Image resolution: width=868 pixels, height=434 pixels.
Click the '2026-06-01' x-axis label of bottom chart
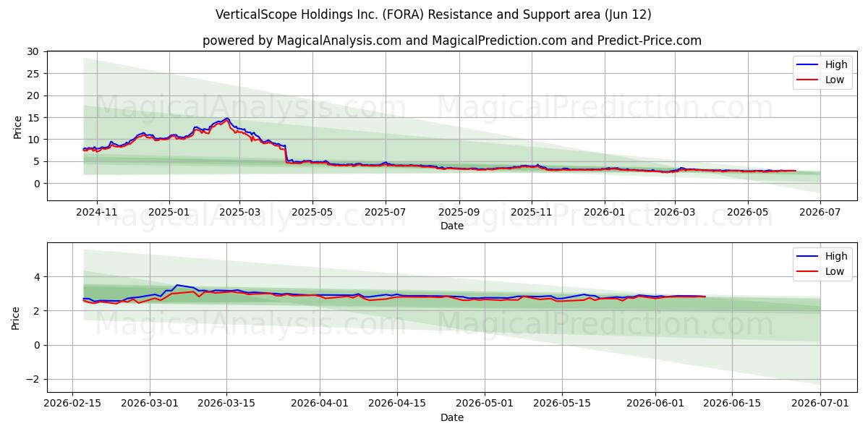coord(655,403)
